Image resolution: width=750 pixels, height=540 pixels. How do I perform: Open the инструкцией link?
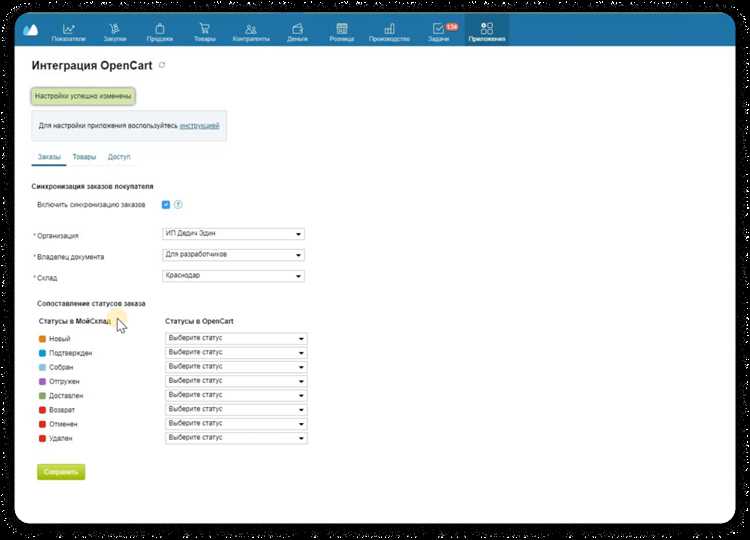click(x=199, y=126)
